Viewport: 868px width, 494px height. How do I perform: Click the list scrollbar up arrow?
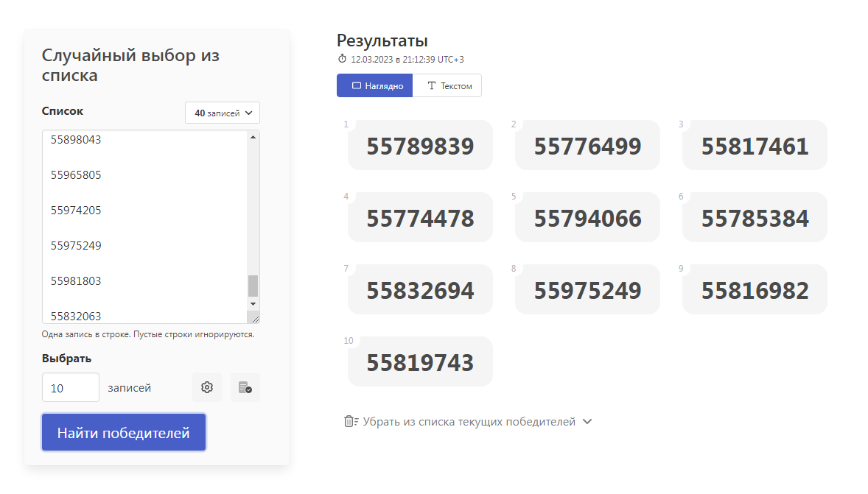(253, 137)
